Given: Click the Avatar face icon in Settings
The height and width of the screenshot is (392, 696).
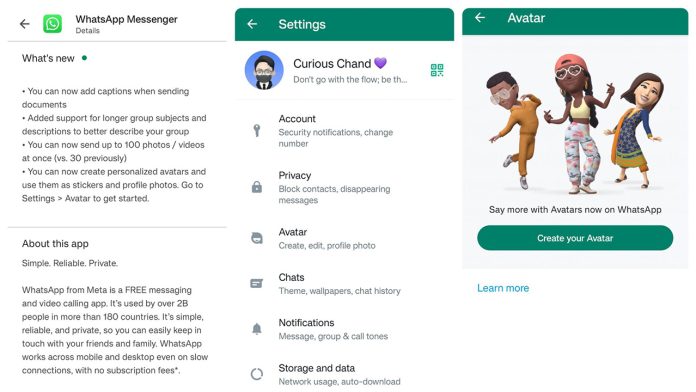Looking at the screenshot, I should (x=257, y=238).
